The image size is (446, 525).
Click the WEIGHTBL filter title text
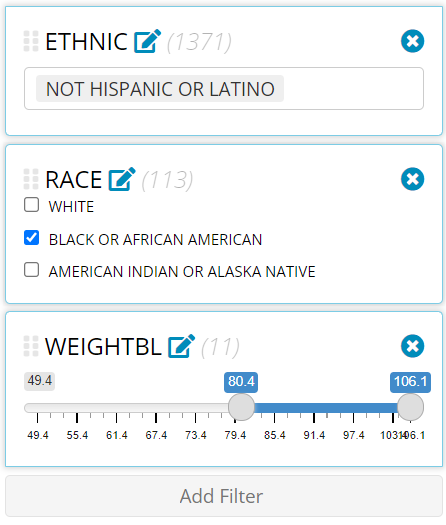[x=103, y=347]
